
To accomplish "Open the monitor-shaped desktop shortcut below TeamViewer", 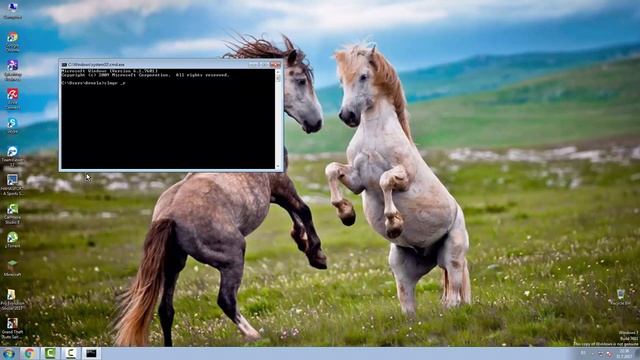I will point(13,184).
